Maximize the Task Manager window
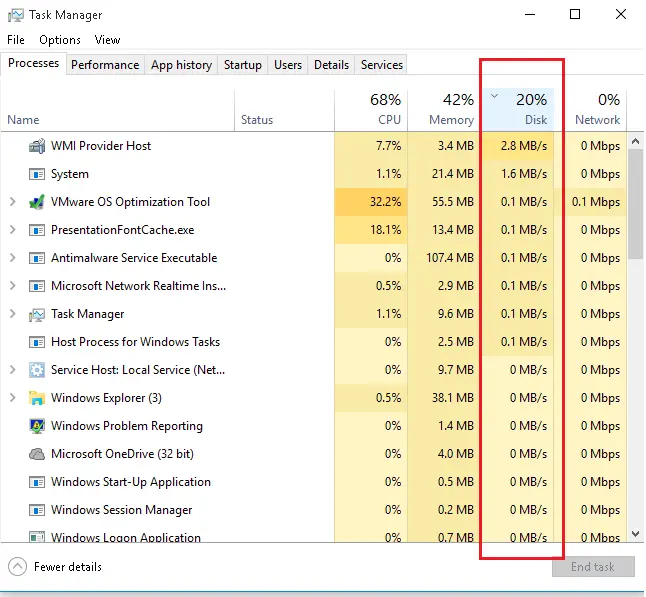Viewport: 646px width, 597px height. (575, 14)
